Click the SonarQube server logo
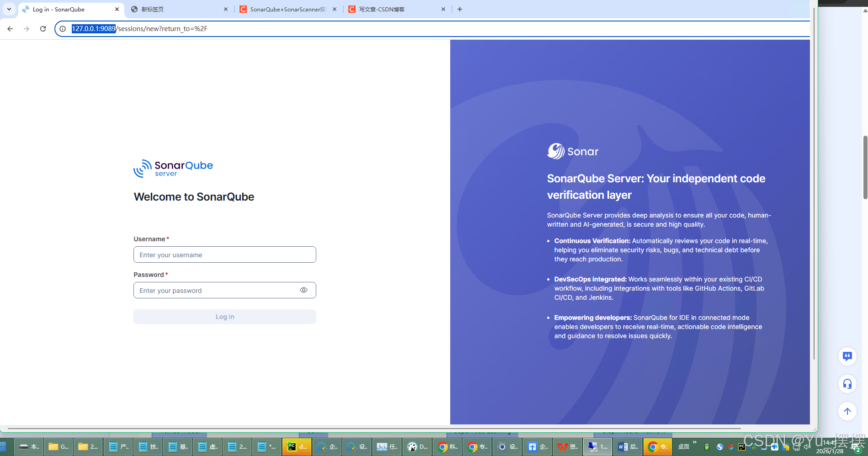This screenshot has width=868, height=456. (x=173, y=169)
